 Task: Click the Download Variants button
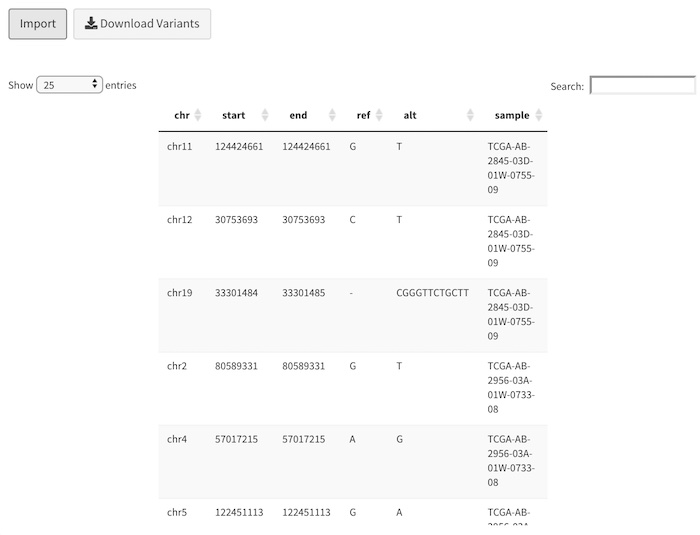[x=142, y=24]
